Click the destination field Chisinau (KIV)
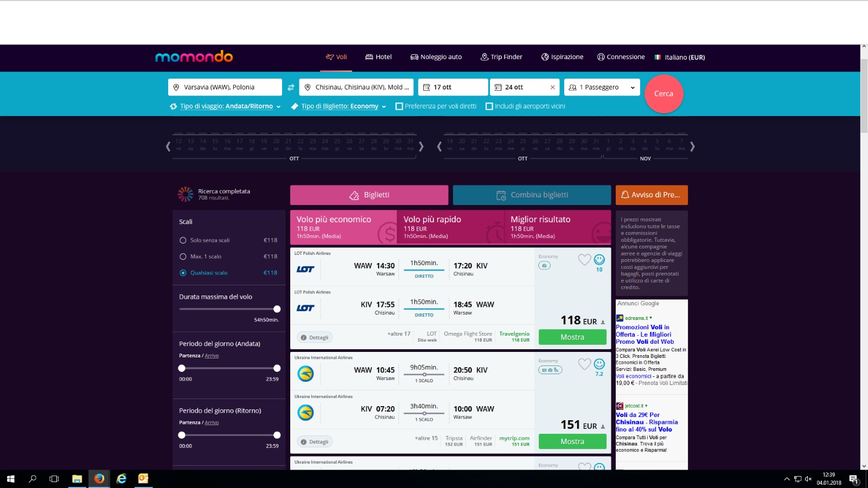 tap(356, 87)
